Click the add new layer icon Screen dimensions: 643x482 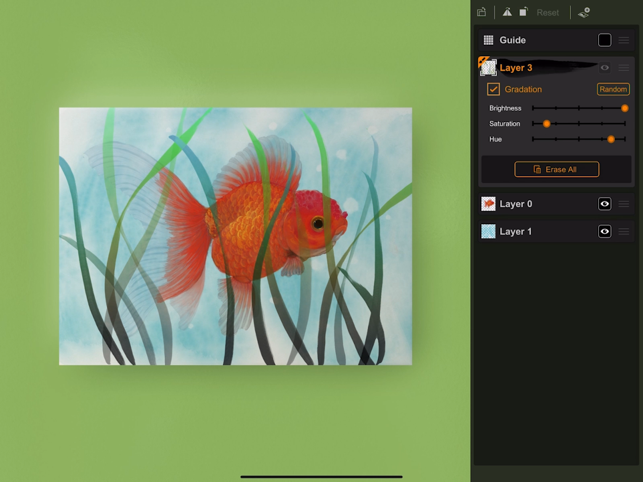[584, 12]
